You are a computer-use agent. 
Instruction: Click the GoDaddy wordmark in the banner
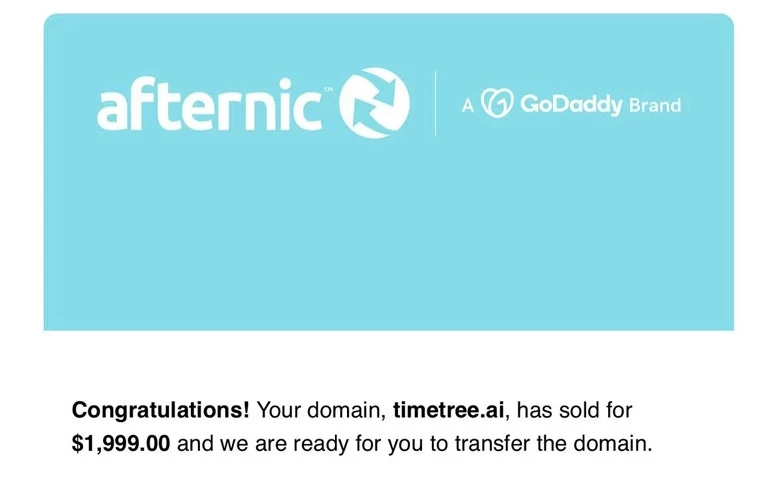(571, 105)
